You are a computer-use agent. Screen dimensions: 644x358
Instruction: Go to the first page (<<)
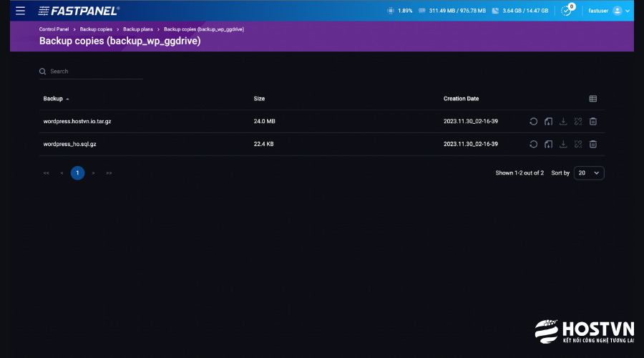tap(46, 173)
